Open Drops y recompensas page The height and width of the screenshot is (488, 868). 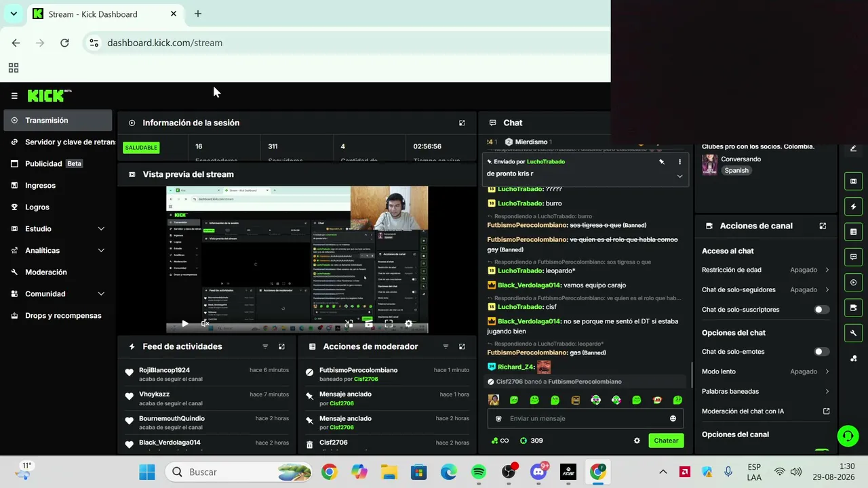(x=58, y=316)
